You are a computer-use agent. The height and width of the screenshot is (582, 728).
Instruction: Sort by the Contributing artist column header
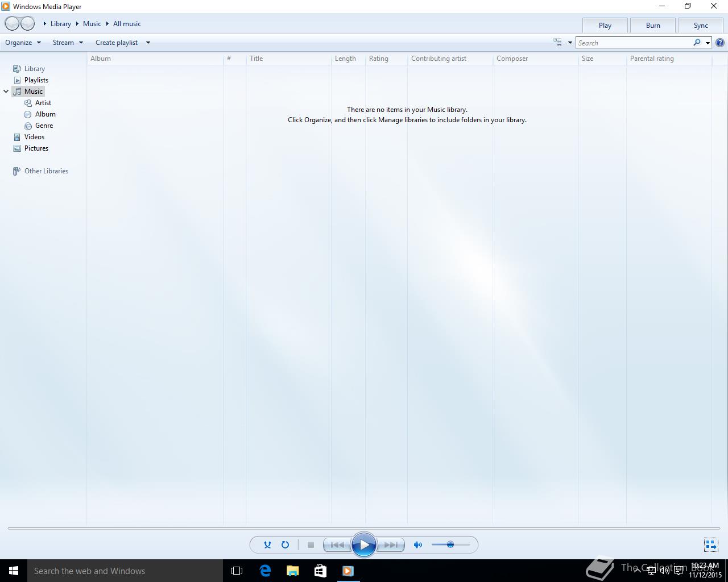pyautogui.click(x=450, y=59)
